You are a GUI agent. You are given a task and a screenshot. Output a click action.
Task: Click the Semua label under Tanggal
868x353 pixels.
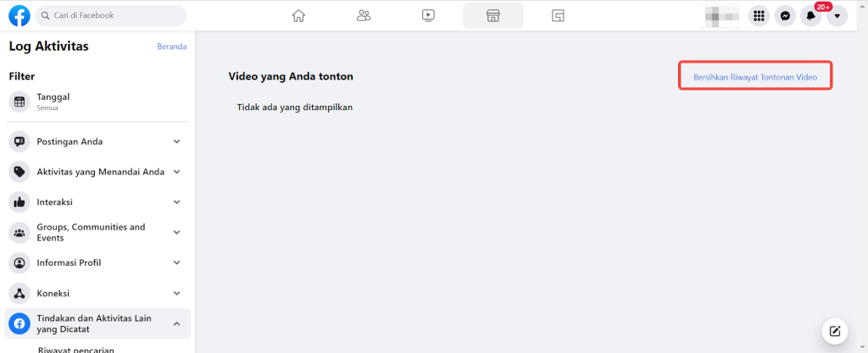[47, 108]
